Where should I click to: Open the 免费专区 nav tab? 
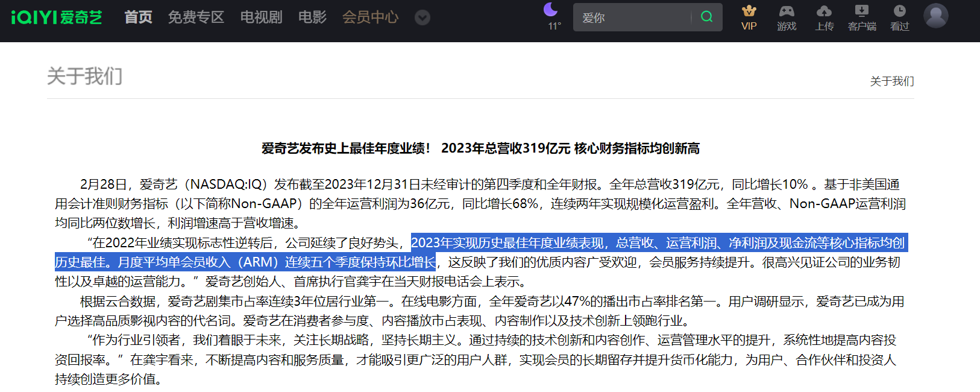[x=196, y=17]
